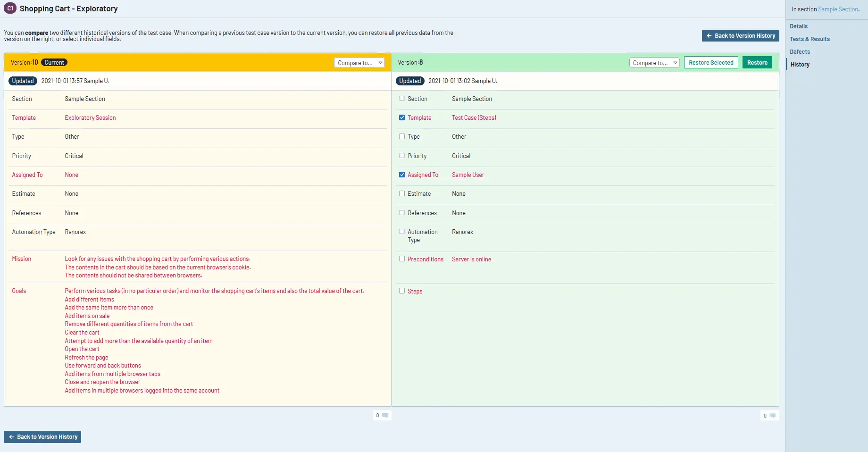Open the Sample Section link
The image size is (868, 452).
coord(838,9)
